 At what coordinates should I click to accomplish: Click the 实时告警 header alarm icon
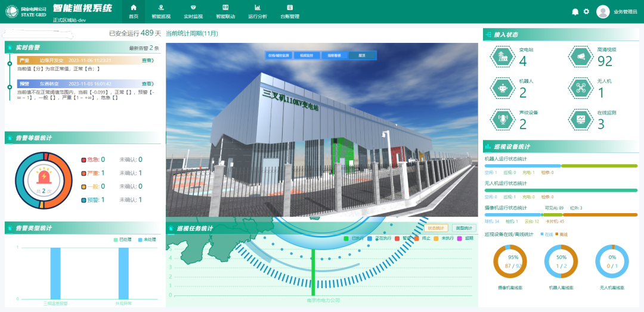pos(10,47)
